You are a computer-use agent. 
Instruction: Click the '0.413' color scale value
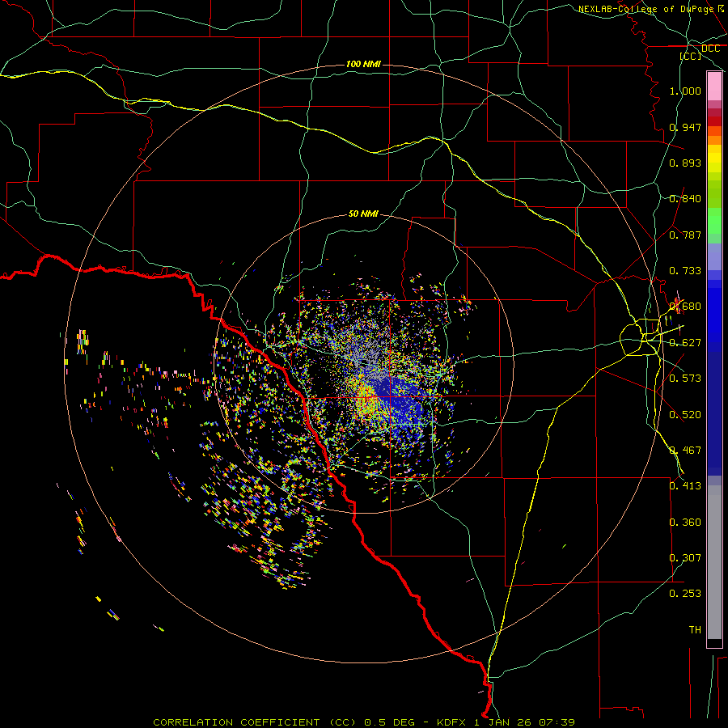[685, 486]
